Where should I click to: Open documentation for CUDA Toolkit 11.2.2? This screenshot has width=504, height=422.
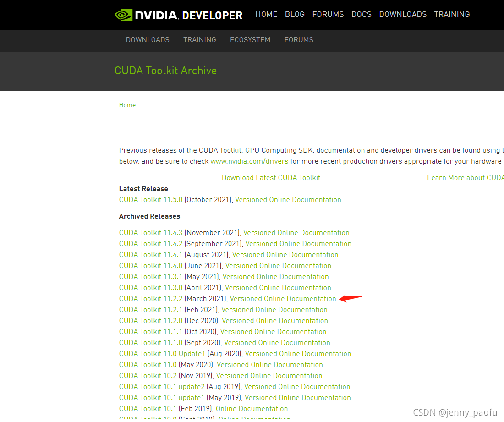click(x=283, y=299)
